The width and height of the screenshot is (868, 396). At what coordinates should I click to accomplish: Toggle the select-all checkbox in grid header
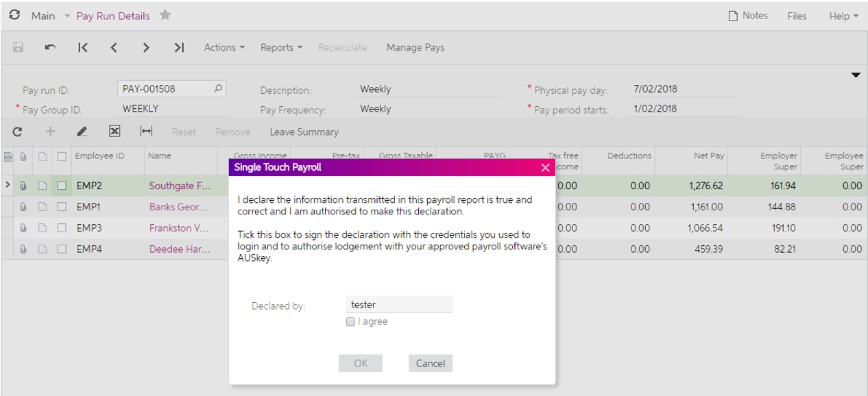pyautogui.click(x=62, y=156)
